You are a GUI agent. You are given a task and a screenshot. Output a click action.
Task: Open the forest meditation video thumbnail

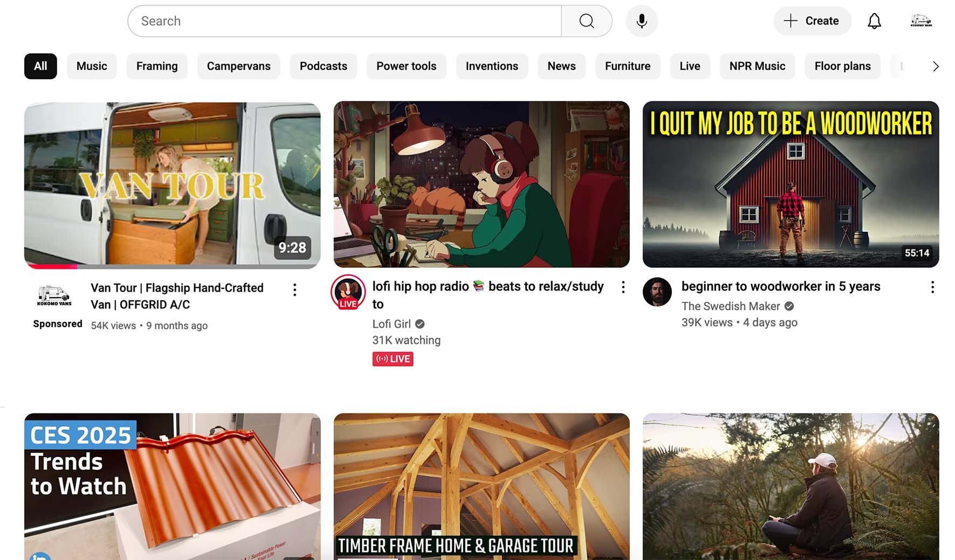791,487
